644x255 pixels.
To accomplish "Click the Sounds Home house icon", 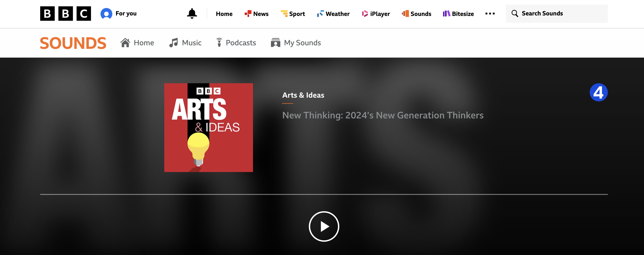I will tap(125, 43).
